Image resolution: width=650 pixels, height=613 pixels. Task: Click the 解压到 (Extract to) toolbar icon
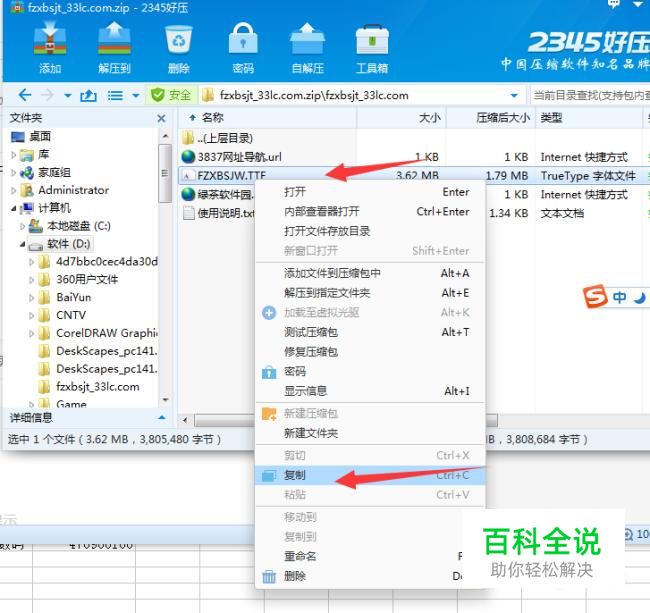click(114, 39)
